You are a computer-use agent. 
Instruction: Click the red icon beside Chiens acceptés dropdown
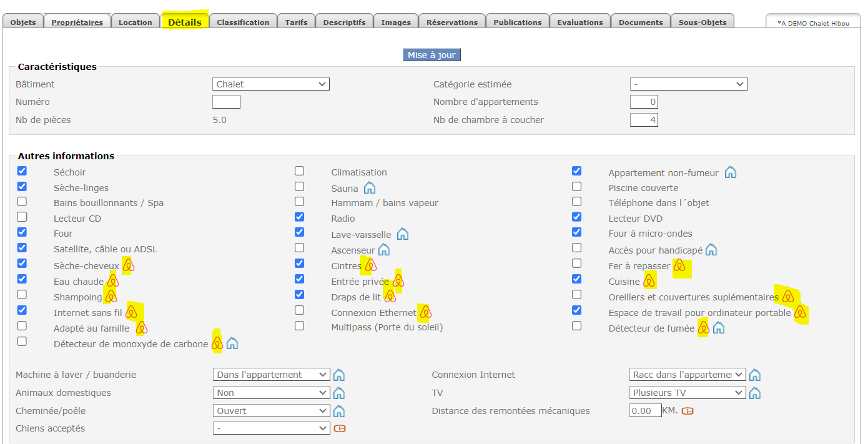point(340,428)
